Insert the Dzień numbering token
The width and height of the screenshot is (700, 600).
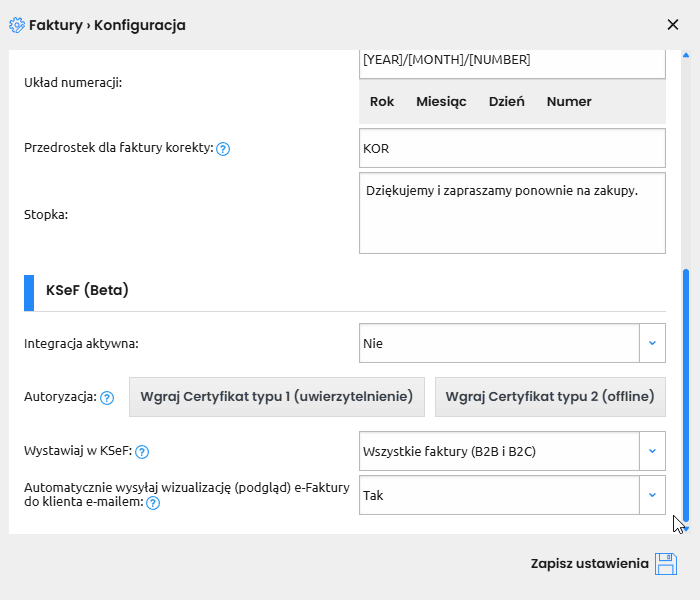pos(506,102)
